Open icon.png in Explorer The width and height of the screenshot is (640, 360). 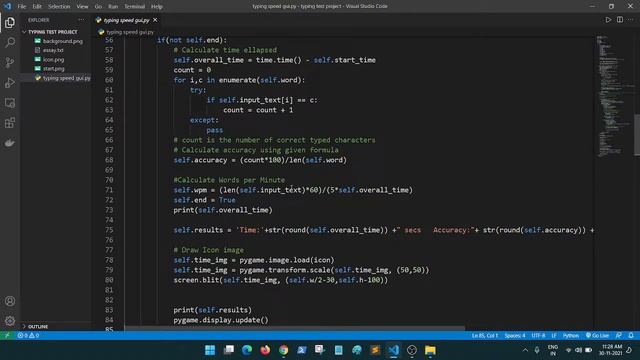pyautogui.click(x=53, y=60)
